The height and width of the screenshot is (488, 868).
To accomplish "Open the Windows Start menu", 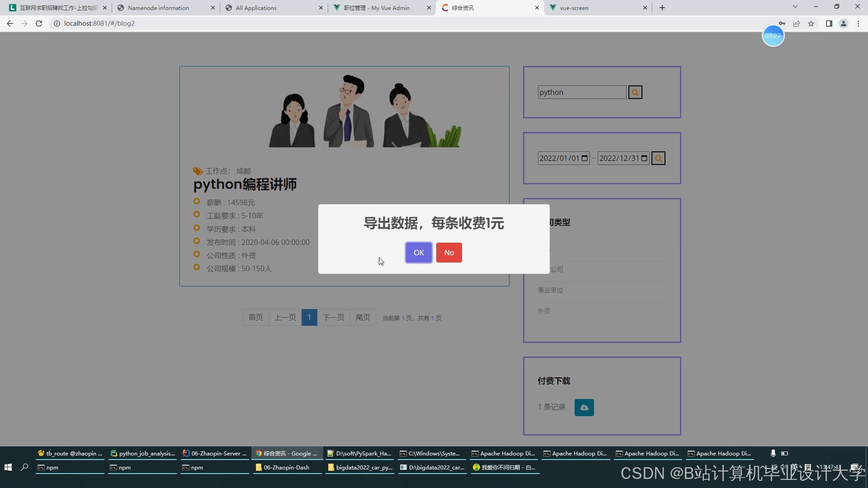I will 8,467.
